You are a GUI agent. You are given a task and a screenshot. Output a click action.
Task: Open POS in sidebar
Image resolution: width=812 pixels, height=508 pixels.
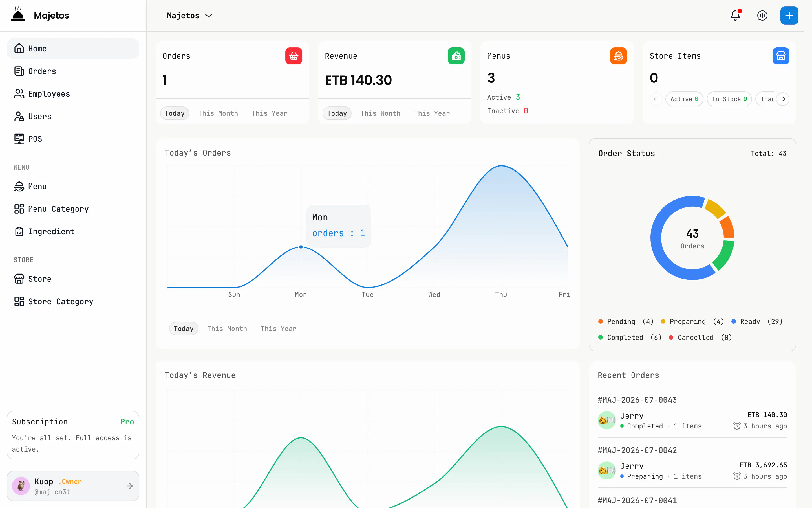[73, 139]
